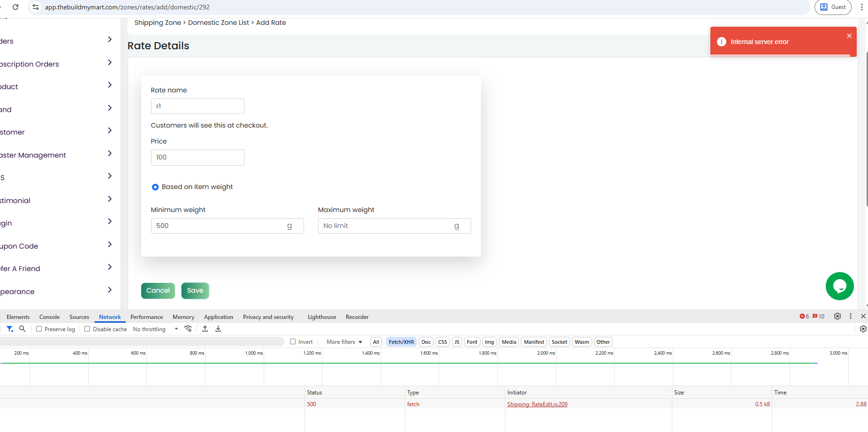Click the import HAR upload icon

(205, 329)
